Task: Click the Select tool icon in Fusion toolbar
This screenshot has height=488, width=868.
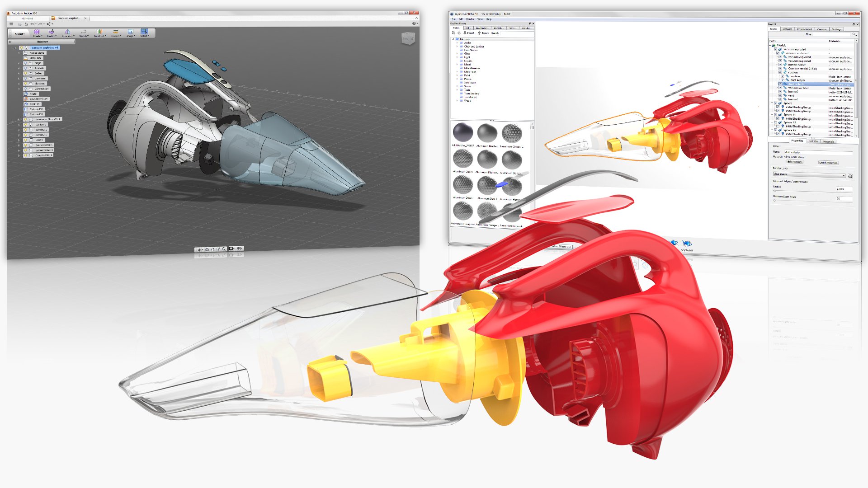Action: pos(144,32)
